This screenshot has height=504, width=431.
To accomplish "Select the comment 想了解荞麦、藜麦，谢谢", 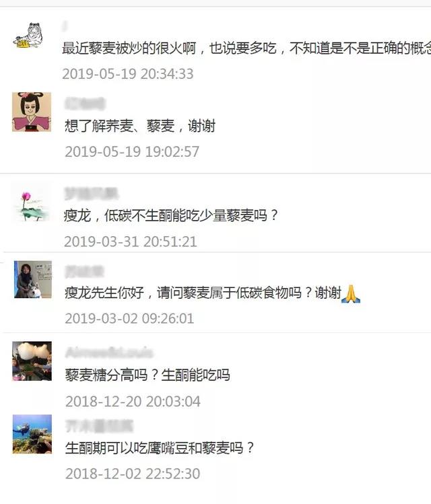I will click(140, 126).
